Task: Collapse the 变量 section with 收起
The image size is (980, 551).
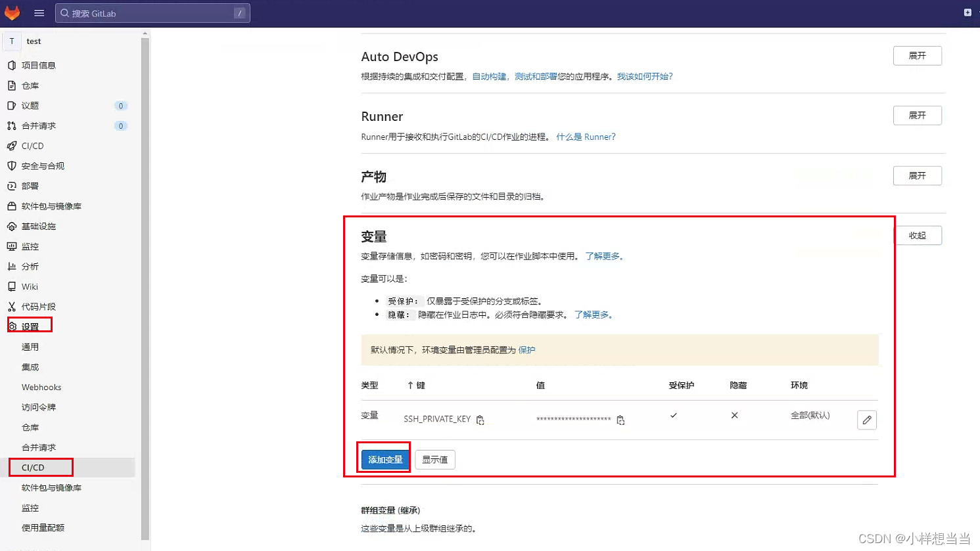Action: click(918, 235)
